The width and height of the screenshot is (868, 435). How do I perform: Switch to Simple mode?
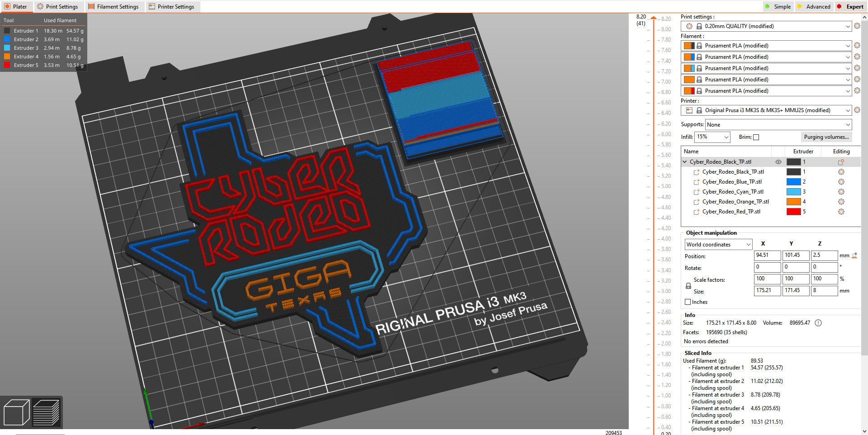(778, 6)
